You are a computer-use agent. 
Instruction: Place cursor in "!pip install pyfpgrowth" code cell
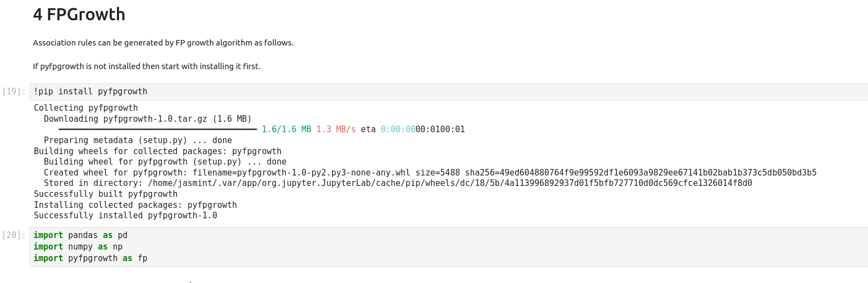pyautogui.click(x=91, y=92)
